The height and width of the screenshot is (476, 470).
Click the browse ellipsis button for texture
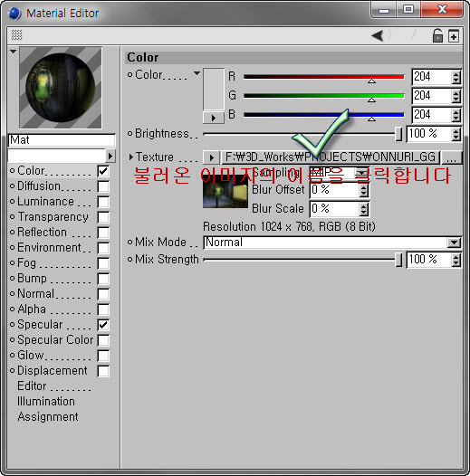pyautogui.click(x=451, y=157)
